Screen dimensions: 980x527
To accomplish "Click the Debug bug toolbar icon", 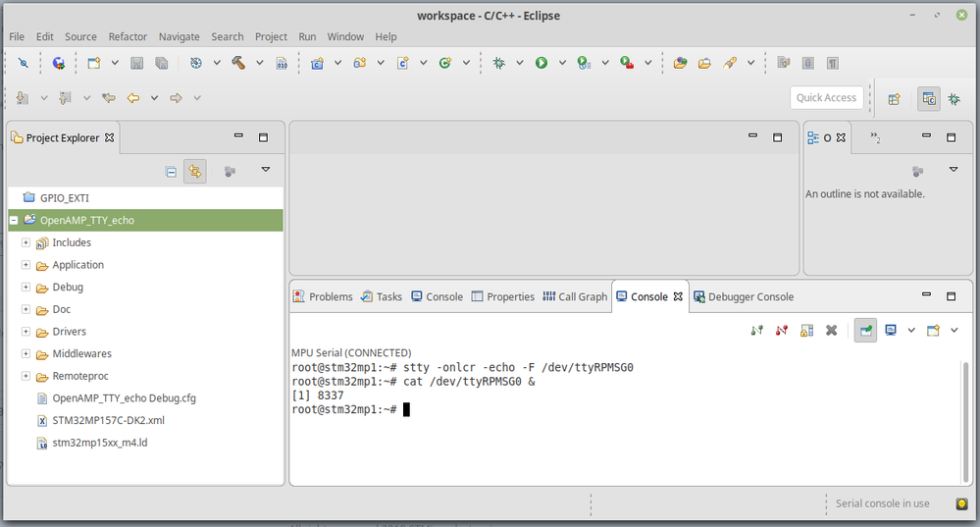I will (498, 63).
